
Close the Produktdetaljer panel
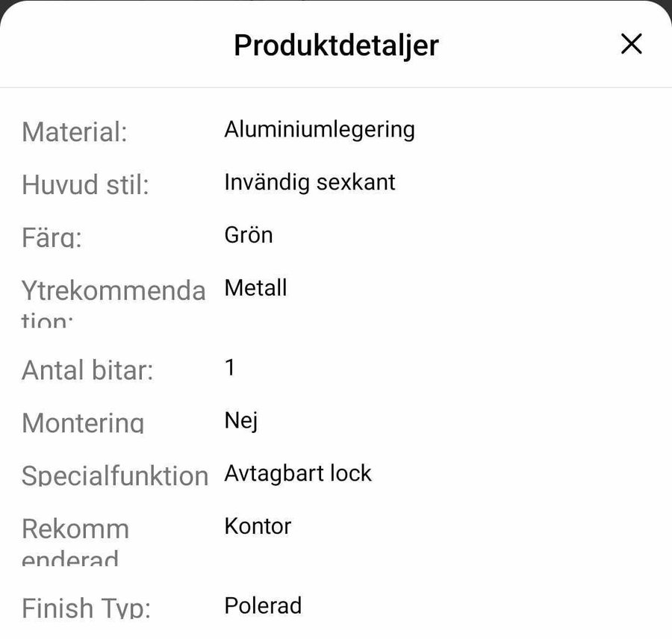tap(631, 45)
